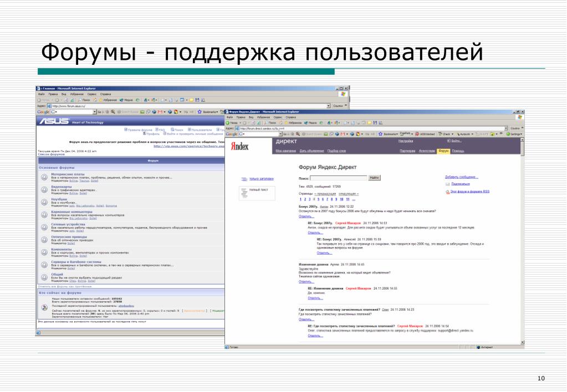Click the forum icon beside Общий
The image size is (567, 392).
click(x=44, y=277)
